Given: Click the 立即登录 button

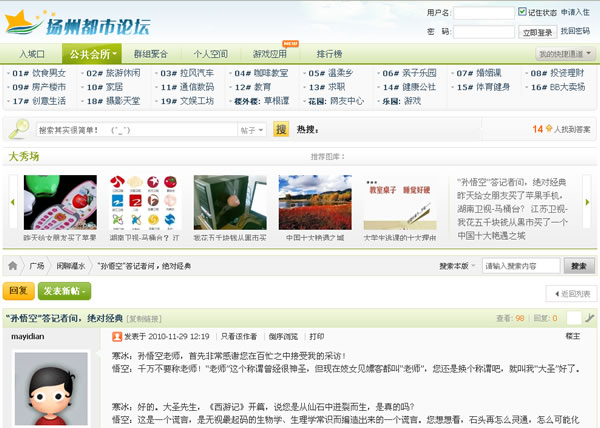Looking at the screenshot, I should pyautogui.click(x=537, y=33).
